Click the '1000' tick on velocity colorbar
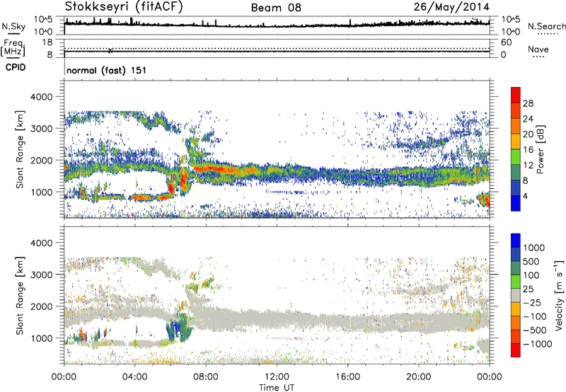566x392 pixels. (534, 248)
